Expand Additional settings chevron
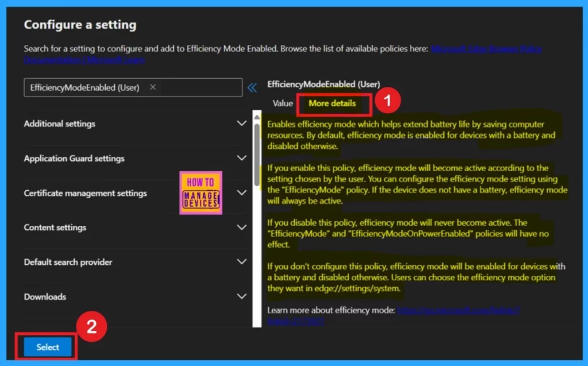The image size is (588, 366). coord(242,123)
